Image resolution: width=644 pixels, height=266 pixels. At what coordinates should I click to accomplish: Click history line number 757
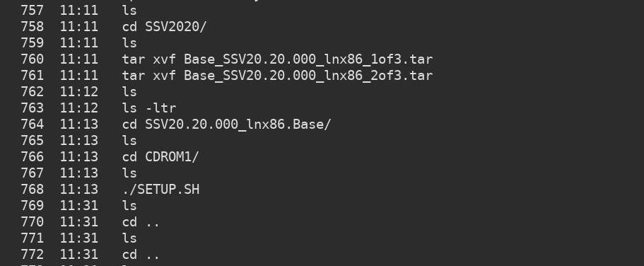[32, 11]
